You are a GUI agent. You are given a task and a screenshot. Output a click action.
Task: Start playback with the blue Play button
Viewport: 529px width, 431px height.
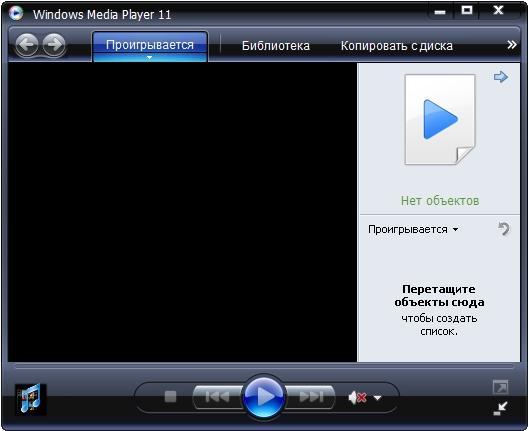264,397
